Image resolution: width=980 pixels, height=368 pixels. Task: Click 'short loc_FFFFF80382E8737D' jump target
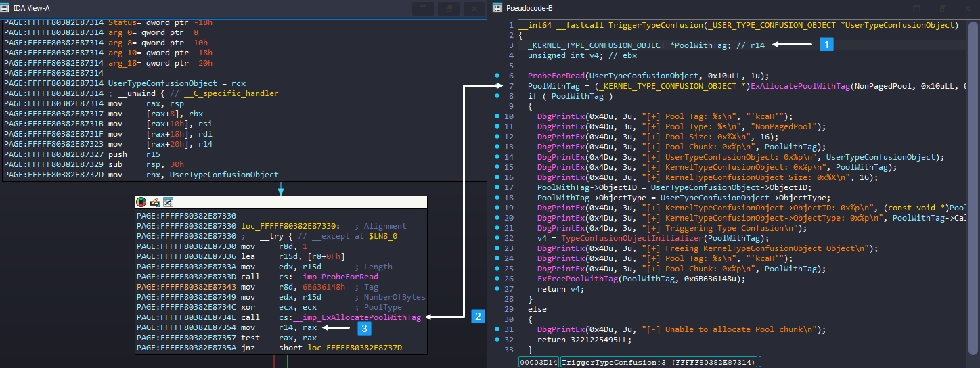pos(340,347)
